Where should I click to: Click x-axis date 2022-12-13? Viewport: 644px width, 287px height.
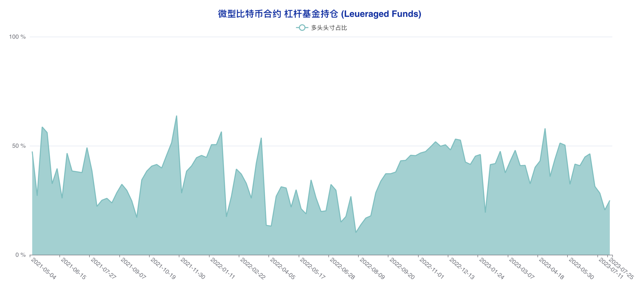(462, 269)
